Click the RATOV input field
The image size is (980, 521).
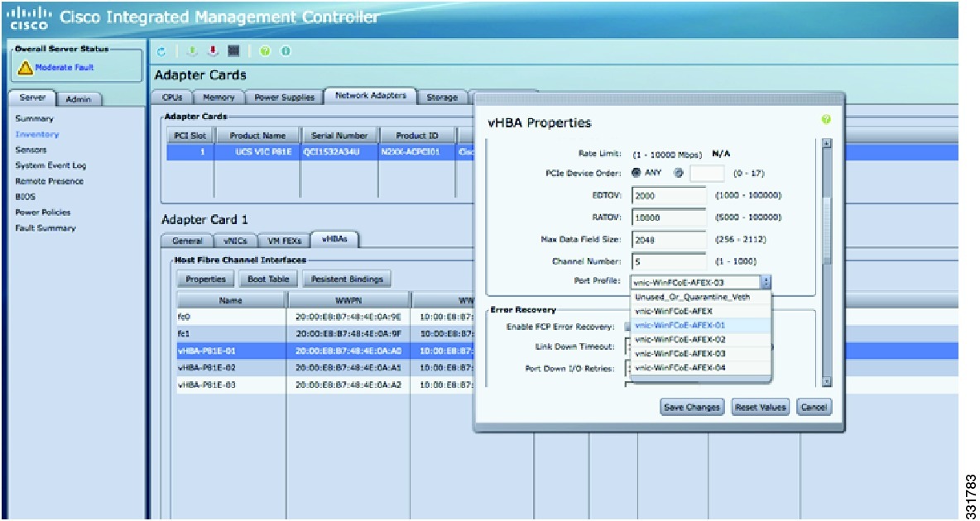[x=669, y=217]
